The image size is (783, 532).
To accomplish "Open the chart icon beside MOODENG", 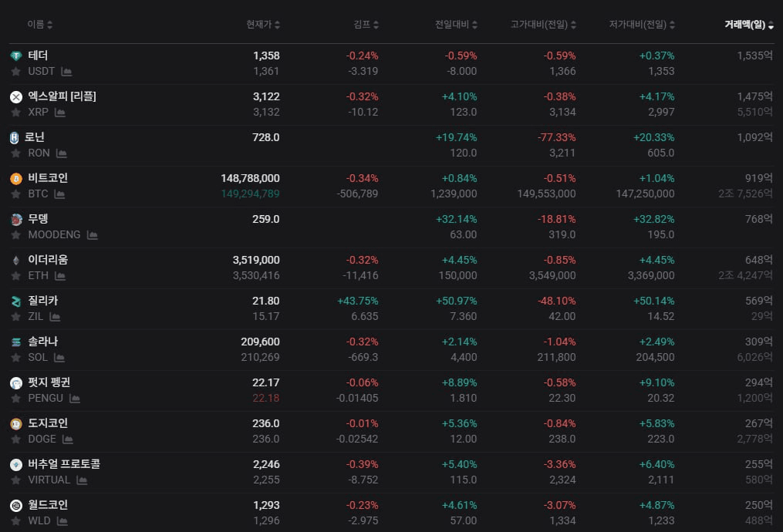I will point(93,236).
